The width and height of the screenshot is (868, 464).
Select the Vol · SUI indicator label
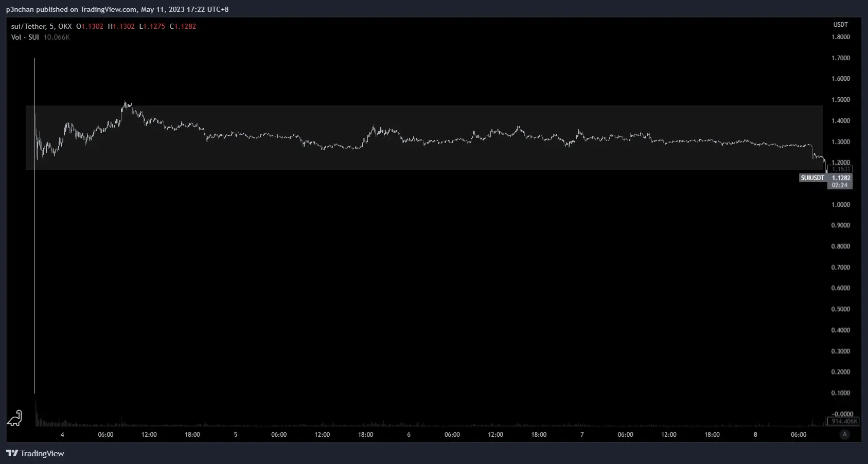pyautogui.click(x=25, y=37)
